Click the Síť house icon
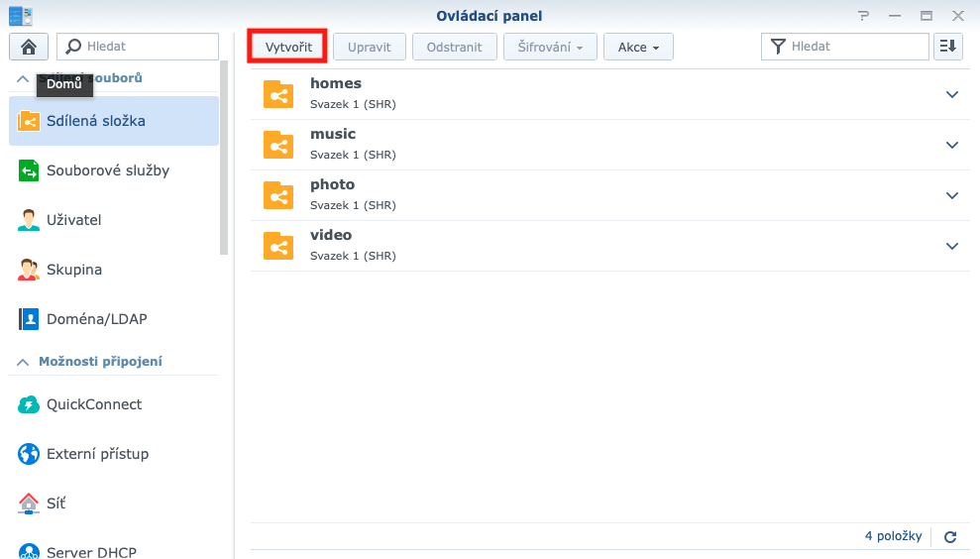 (x=28, y=503)
